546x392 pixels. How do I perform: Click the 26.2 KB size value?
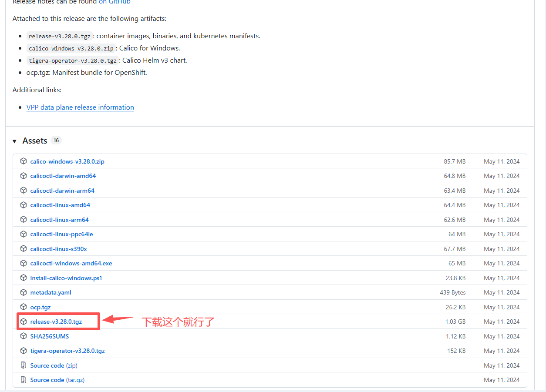[x=455, y=307]
